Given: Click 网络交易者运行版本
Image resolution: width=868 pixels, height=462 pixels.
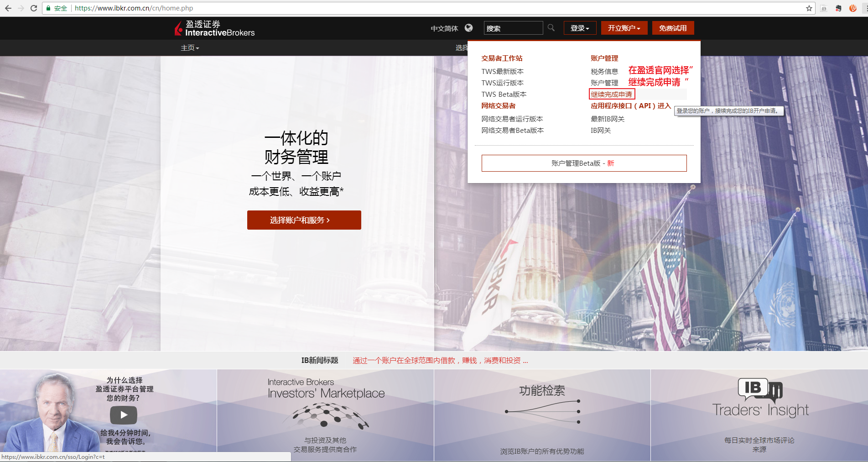Looking at the screenshot, I should tap(512, 119).
